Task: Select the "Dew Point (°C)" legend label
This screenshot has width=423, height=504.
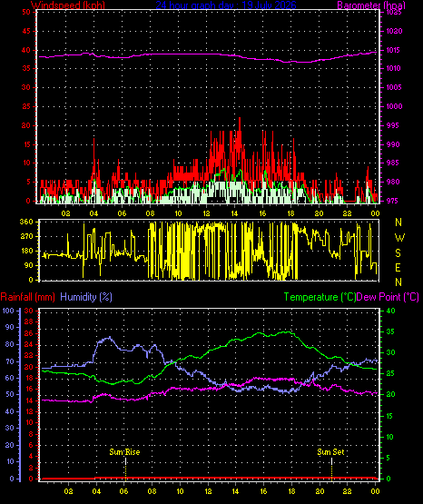Action: (388, 297)
